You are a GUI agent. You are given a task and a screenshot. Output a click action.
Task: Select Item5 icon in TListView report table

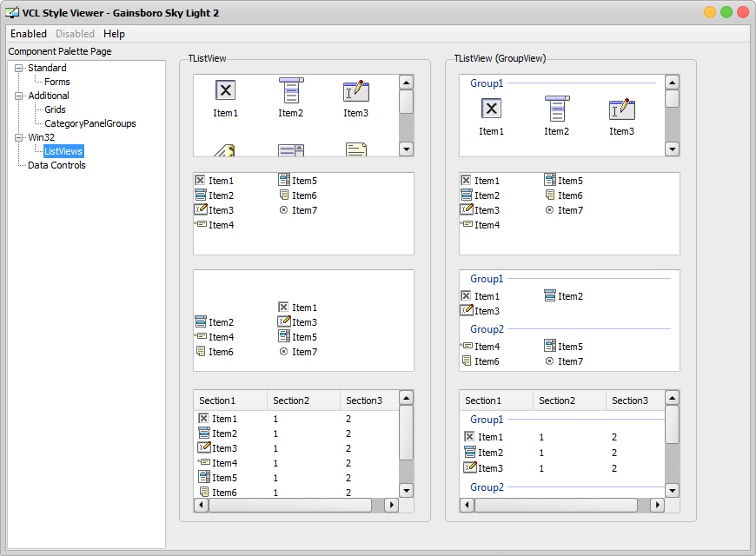coord(204,477)
